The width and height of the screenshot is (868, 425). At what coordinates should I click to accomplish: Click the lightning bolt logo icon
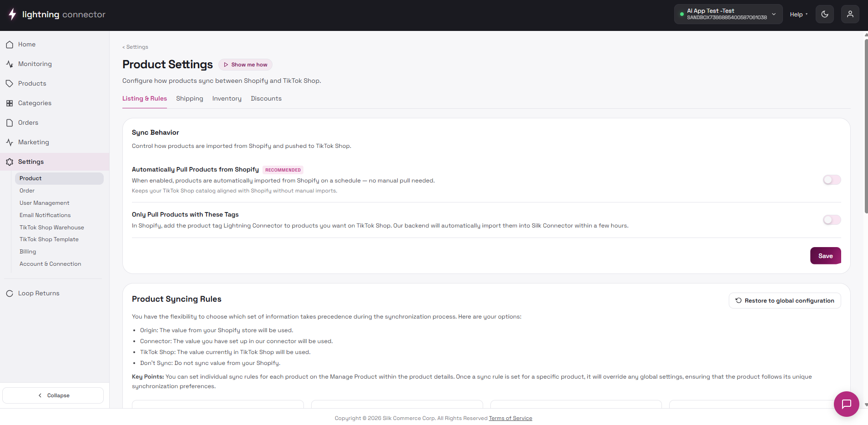(x=12, y=15)
